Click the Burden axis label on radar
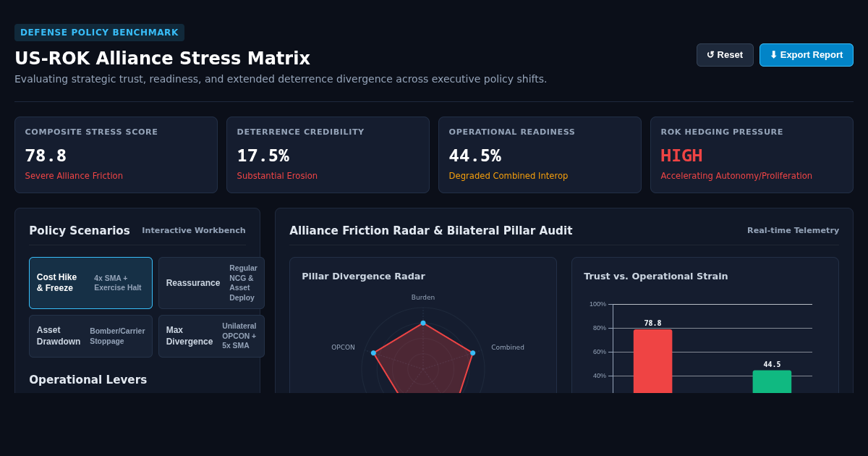This screenshot has height=456, width=868. [423, 297]
